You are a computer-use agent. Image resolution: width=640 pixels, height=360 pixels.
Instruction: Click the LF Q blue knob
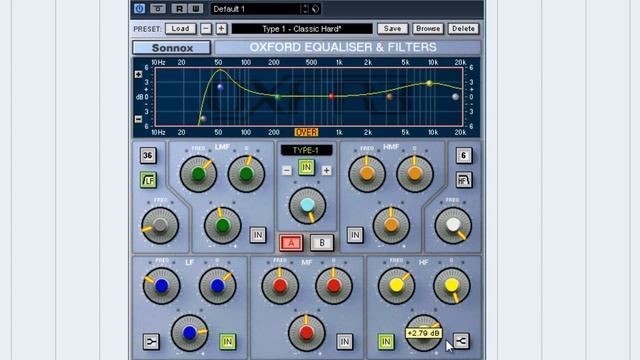218,286
